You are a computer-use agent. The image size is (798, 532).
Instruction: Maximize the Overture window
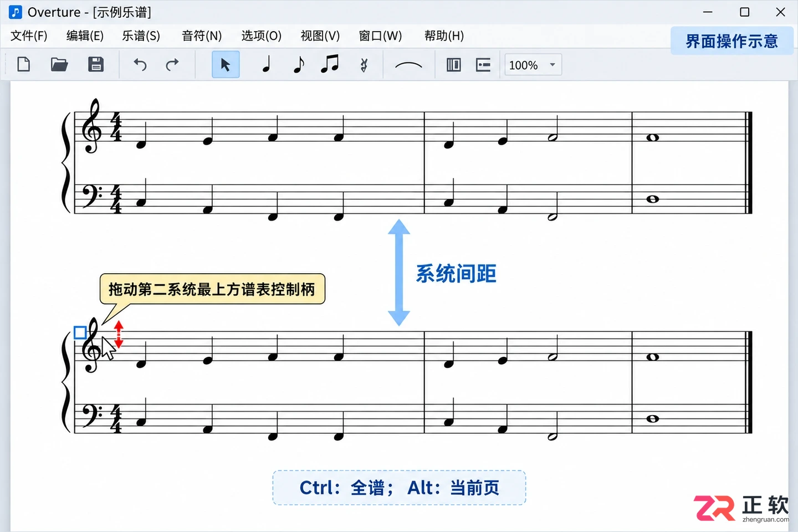(x=745, y=12)
